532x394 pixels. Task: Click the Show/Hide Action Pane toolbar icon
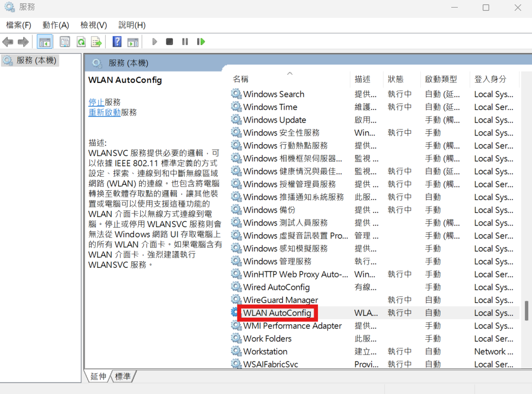(x=133, y=42)
